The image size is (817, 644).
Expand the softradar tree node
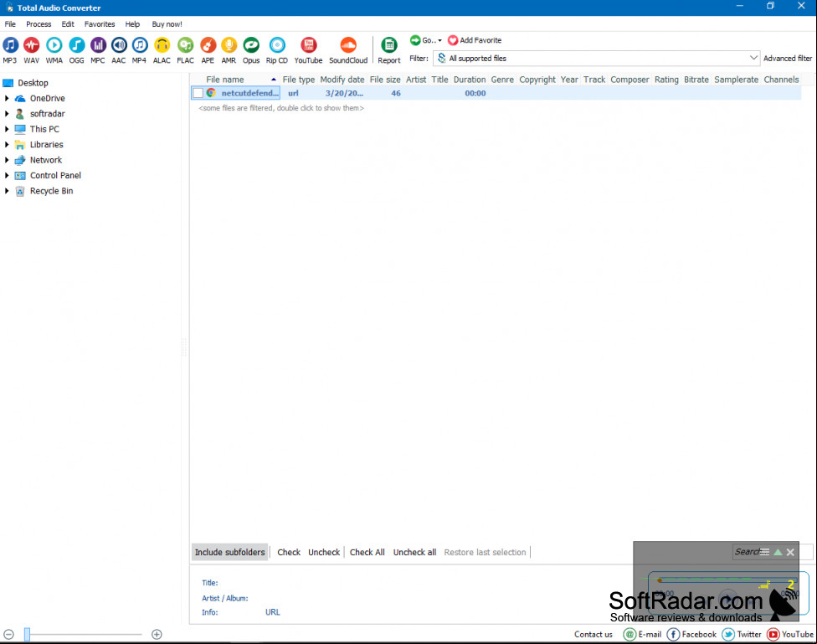(7, 114)
